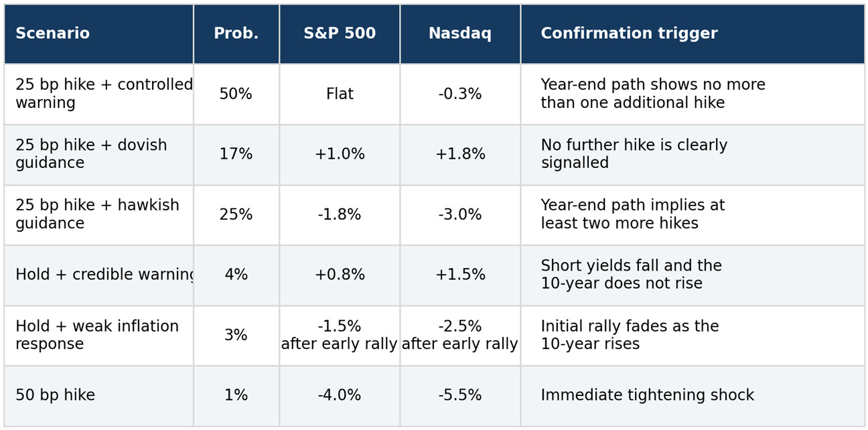The height and width of the screenshot is (430, 868).
Task: Click the Hold + credible warning cell
Action: coord(98,275)
